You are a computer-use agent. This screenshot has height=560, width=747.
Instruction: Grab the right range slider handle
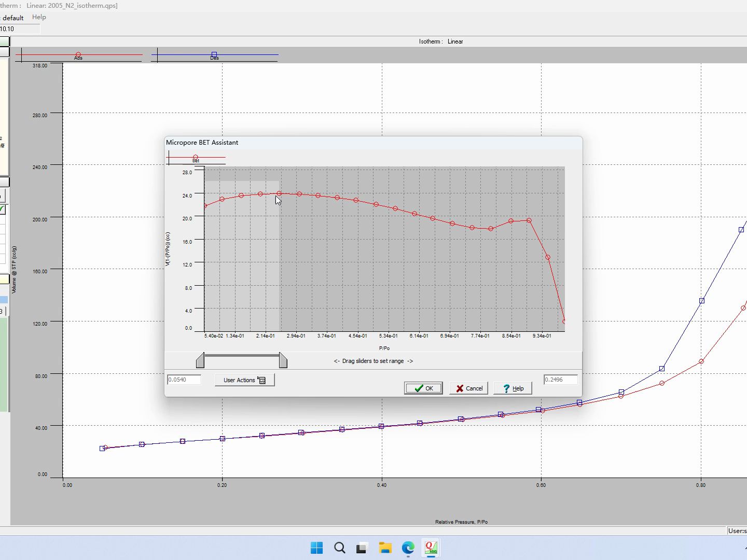pyautogui.click(x=283, y=360)
